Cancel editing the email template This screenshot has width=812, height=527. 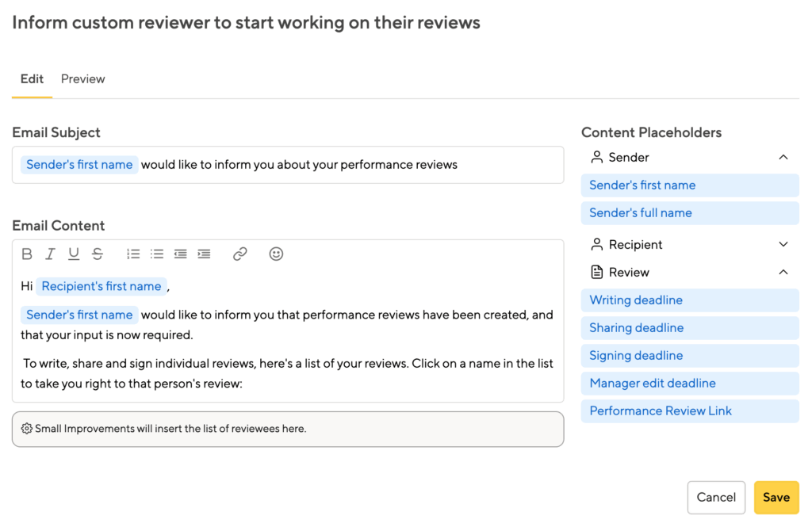[x=716, y=498]
